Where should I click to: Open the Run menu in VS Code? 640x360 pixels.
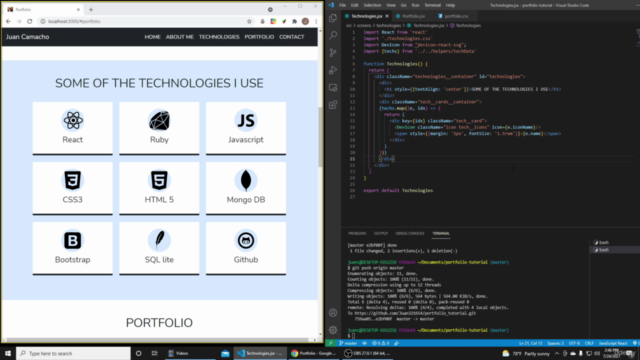point(416,5)
